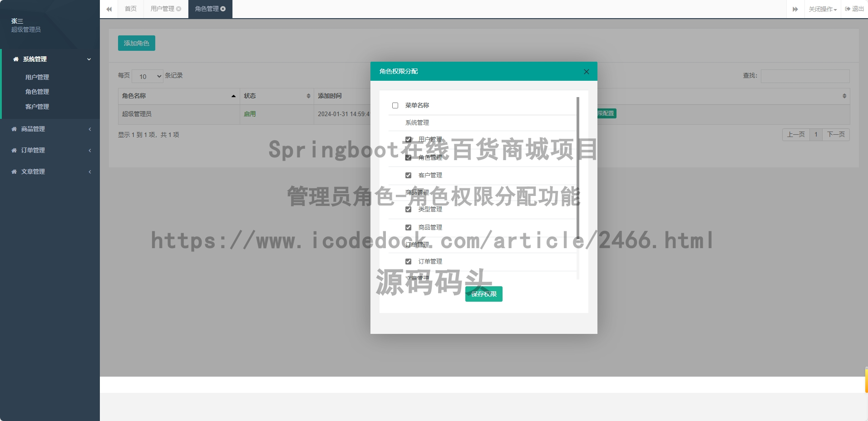This screenshot has width=868, height=421.
Task: Click the home icon beside 文章管理 in sidebar
Action: tap(14, 171)
